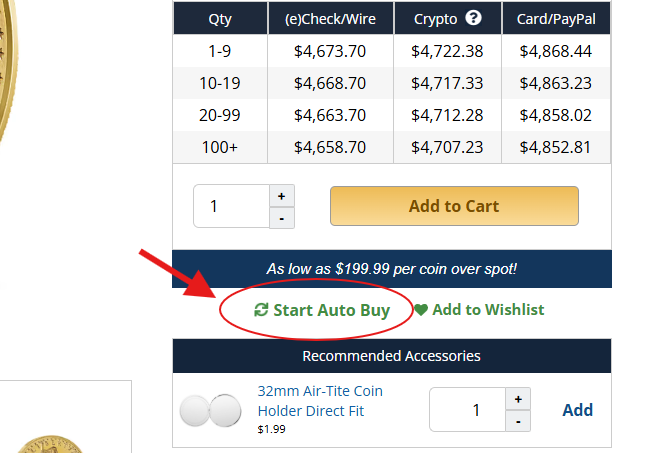The image size is (660, 453).
Task: Click the Auto Buy refresh arrows icon
Action: (x=261, y=310)
